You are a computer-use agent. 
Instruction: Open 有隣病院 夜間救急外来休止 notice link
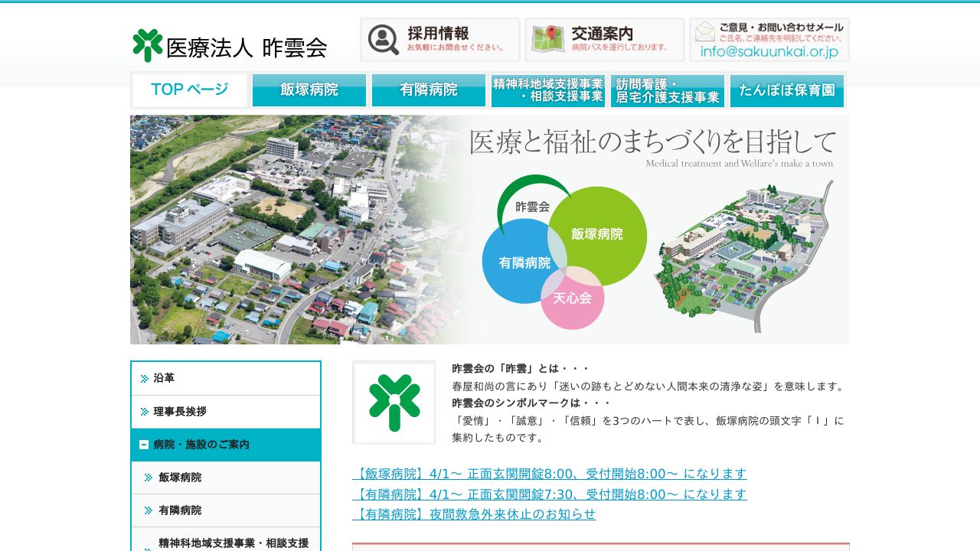point(474,514)
